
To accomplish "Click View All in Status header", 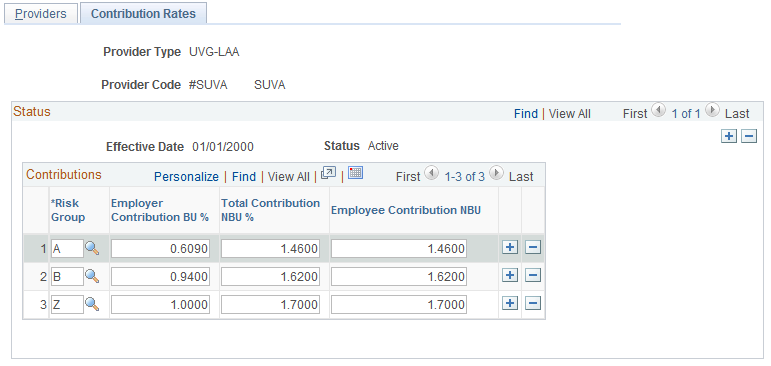I will pos(569,114).
